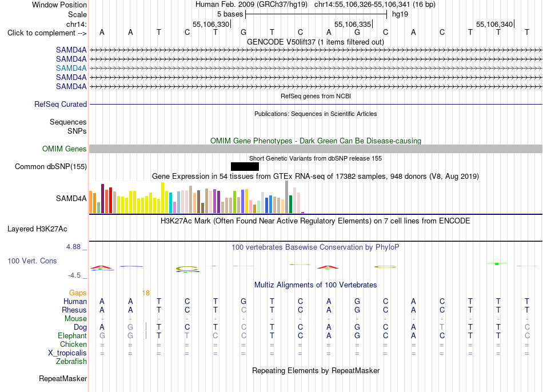
Task: Select the Dog alignment row label
Action: [80, 327]
